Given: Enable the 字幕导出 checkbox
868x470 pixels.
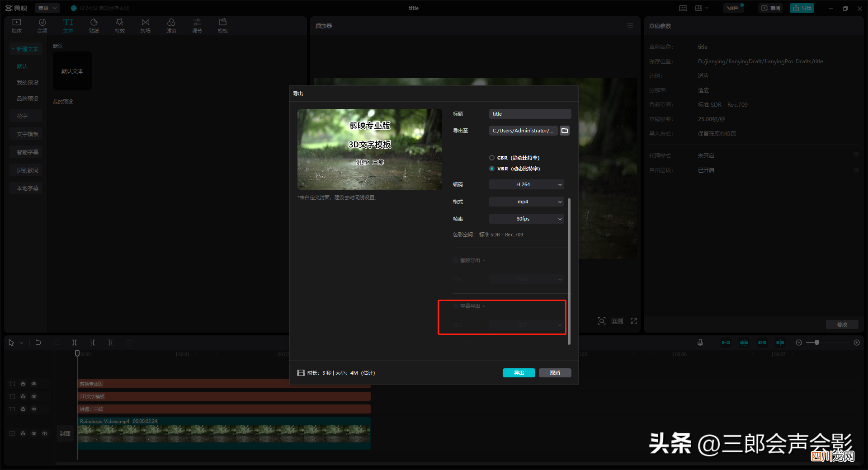Looking at the screenshot, I should pyautogui.click(x=456, y=306).
